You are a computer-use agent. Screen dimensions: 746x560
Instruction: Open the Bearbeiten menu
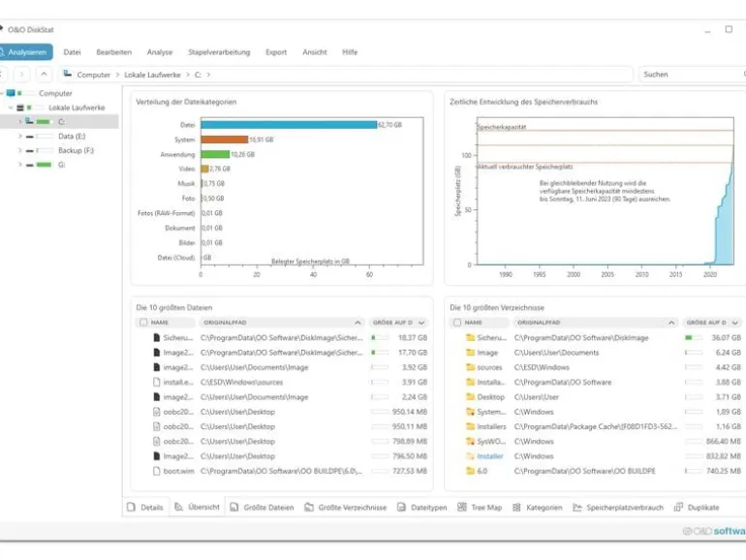[x=113, y=52]
